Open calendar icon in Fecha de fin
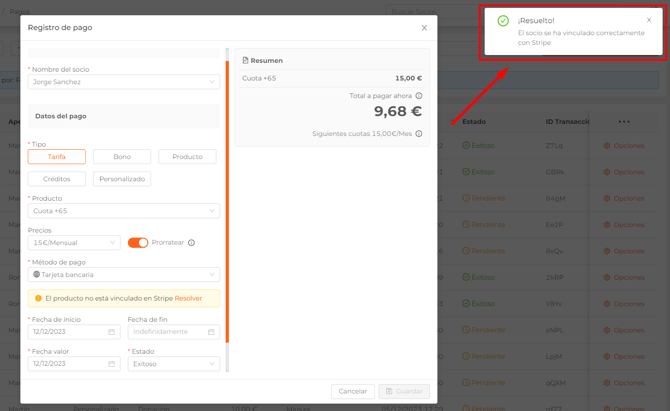The width and height of the screenshot is (670, 411). (211, 332)
